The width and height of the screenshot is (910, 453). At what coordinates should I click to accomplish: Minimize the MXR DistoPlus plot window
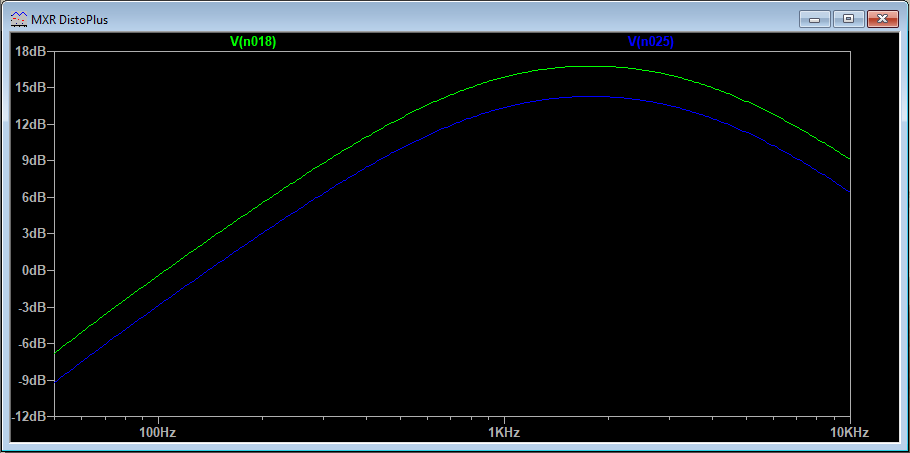pos(817,18)
